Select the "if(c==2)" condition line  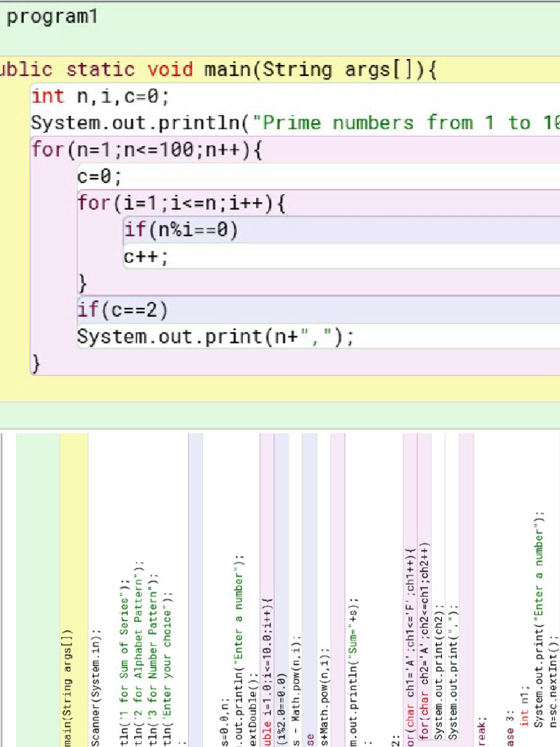122,310
